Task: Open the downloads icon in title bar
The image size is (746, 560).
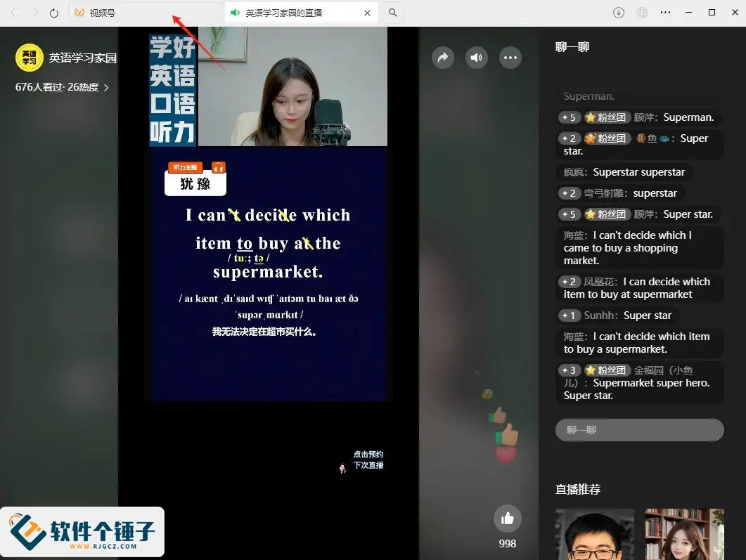Action: point(619,13)
